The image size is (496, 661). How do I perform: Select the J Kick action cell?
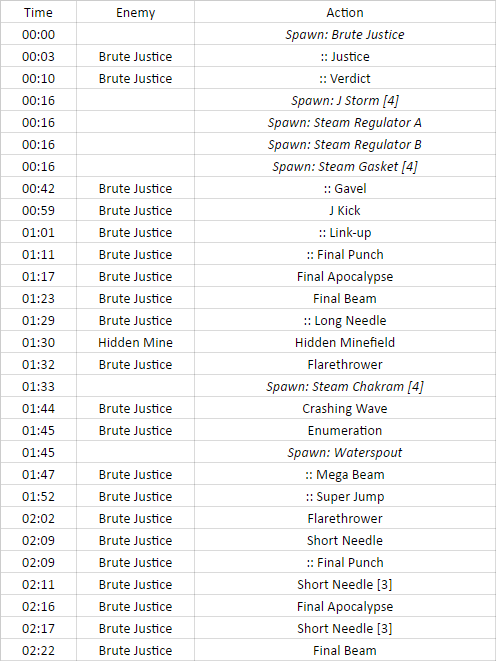coord(345,210)
